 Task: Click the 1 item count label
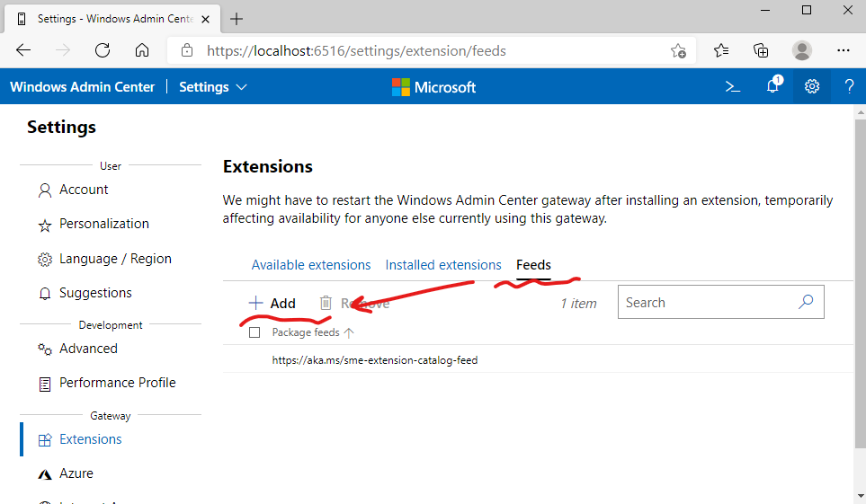point(578,304)
